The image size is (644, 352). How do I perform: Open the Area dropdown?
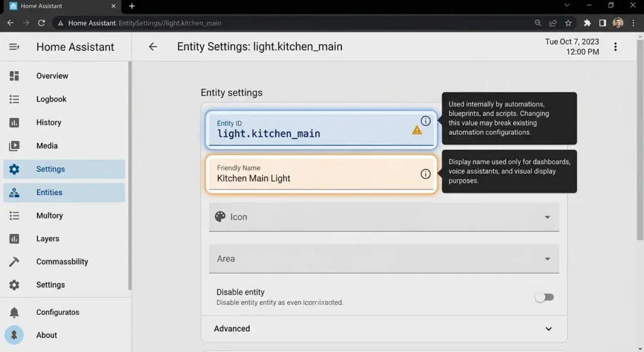tap(384, 259)
